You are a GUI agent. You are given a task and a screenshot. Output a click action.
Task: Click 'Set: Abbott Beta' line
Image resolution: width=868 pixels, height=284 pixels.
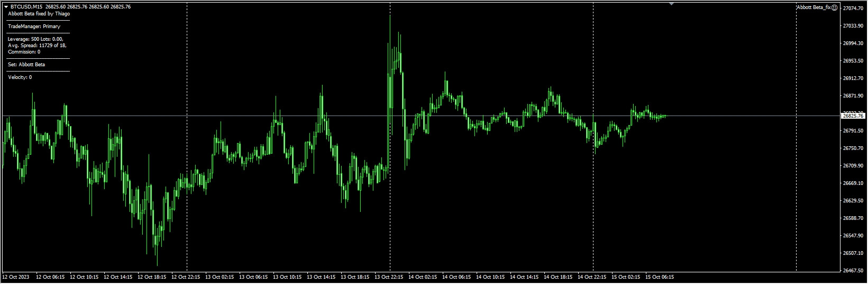[x=26, y=65]
